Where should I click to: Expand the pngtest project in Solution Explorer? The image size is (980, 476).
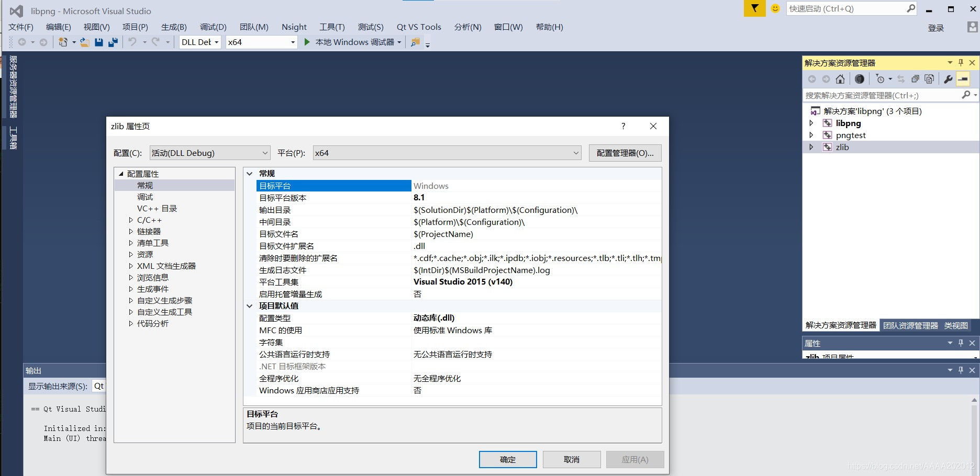[x=811, y=135]
